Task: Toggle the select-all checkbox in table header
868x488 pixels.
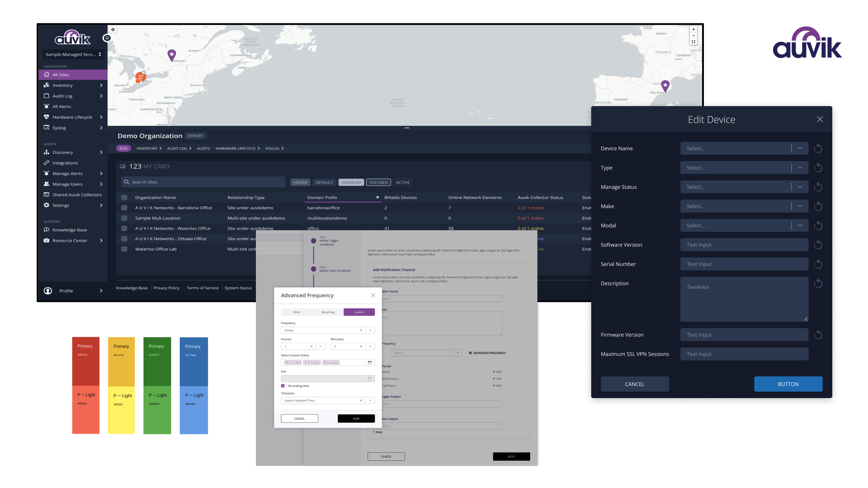Action: tap(124, 198)
